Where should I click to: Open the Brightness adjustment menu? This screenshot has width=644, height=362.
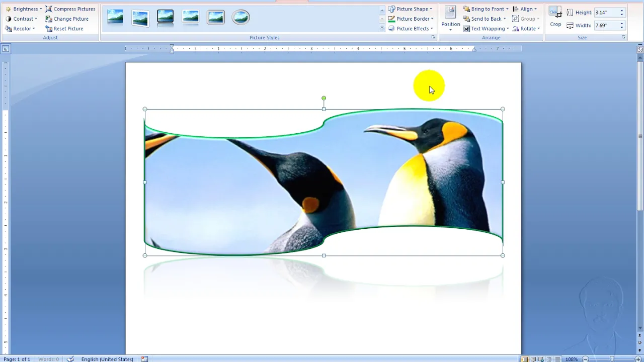(x=23, y=9)
